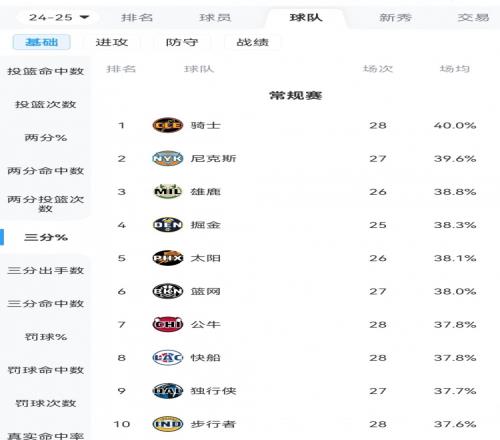
Task: Select the 防守 filter button
Action: pyautogui.click(x=182, y=42)
